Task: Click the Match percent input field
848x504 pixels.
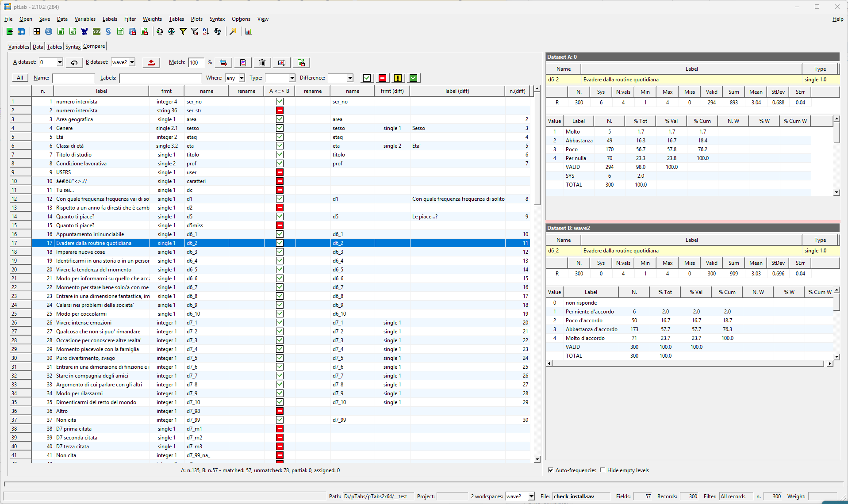Action: point(196,62)
